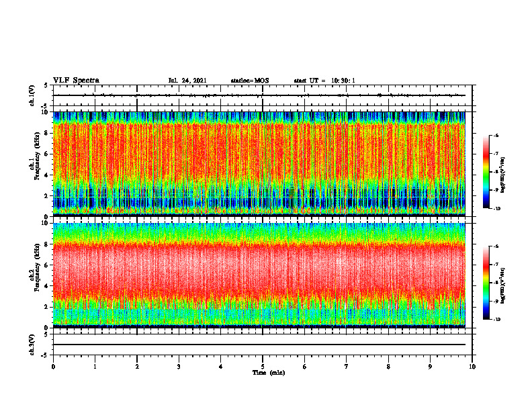Click the "start UT = 10:30: 1" header text
Image resolution: width=532 pixels, height=411 pixels.
coord(324,81)
